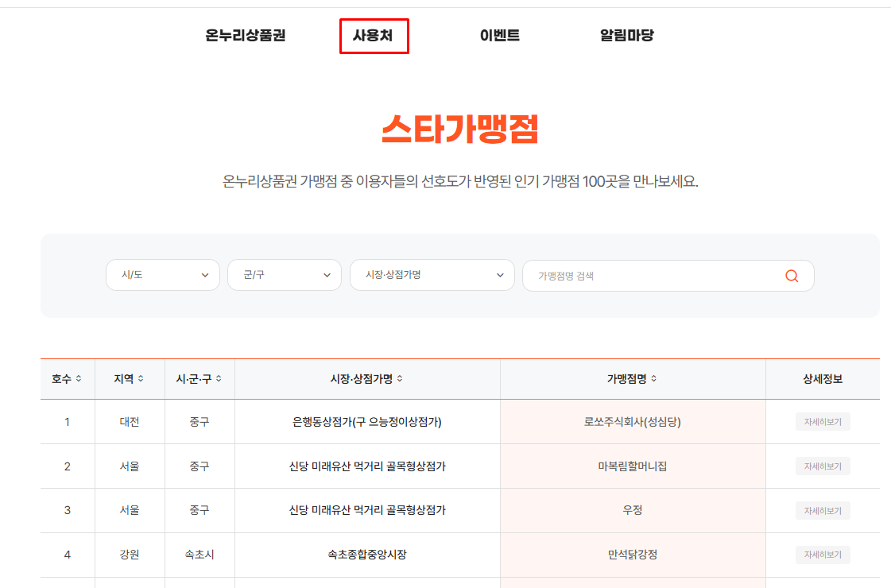Click the 로쏘주식회사(성심당) cell

click(633, 422)
